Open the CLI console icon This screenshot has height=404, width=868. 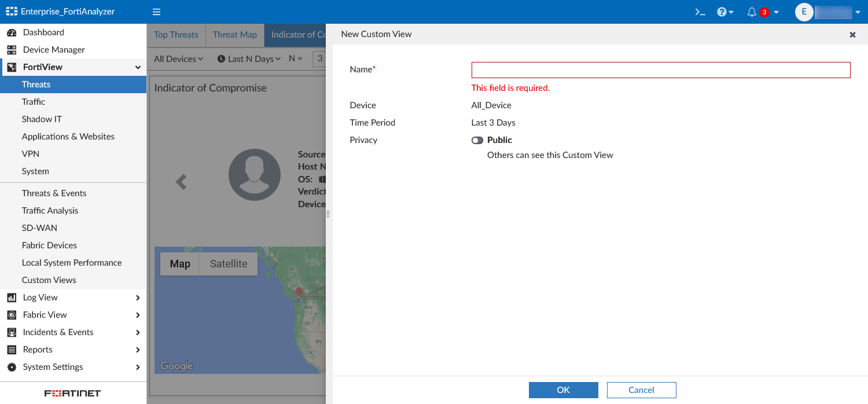(700, 12)
